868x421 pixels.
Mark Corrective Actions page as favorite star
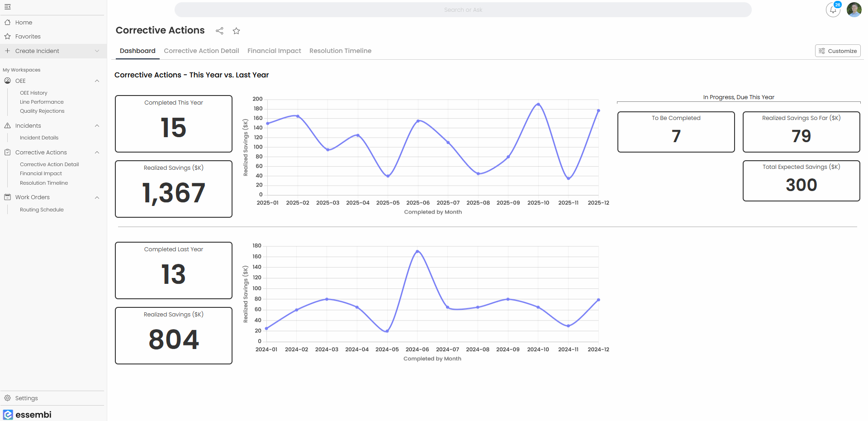236,31
